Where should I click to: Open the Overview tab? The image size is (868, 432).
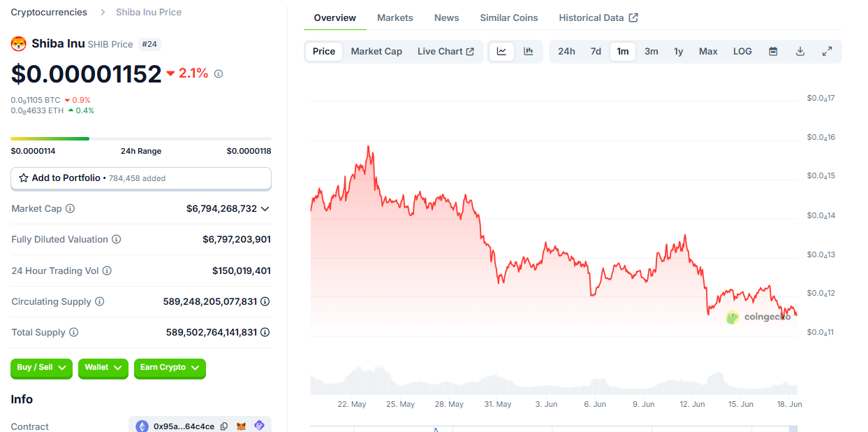pos(334,17)
